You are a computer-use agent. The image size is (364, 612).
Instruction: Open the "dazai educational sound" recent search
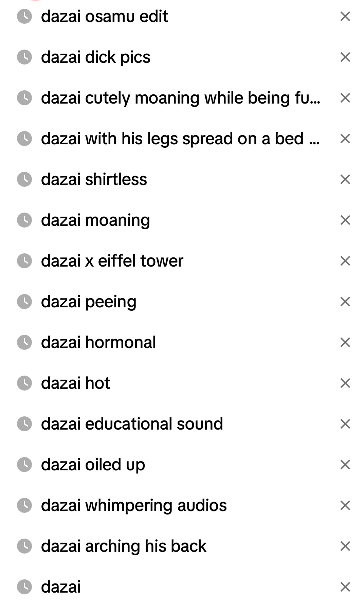[x=132, y=424]
